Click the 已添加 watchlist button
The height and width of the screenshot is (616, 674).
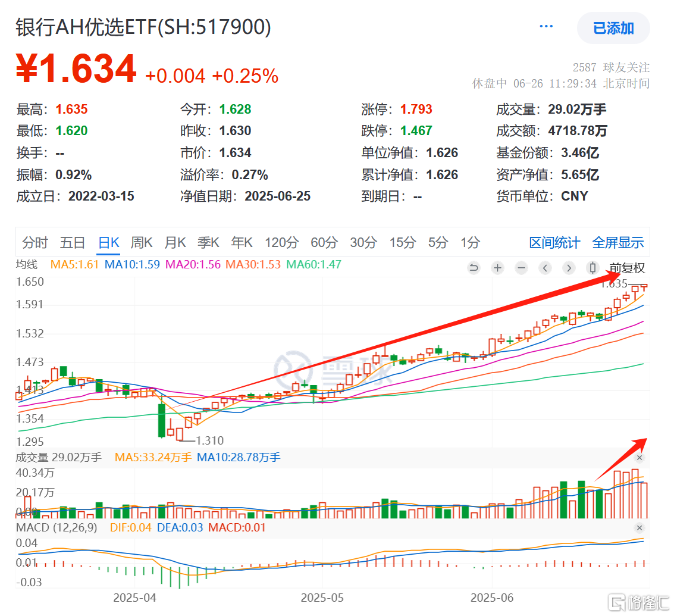[613, 28]
